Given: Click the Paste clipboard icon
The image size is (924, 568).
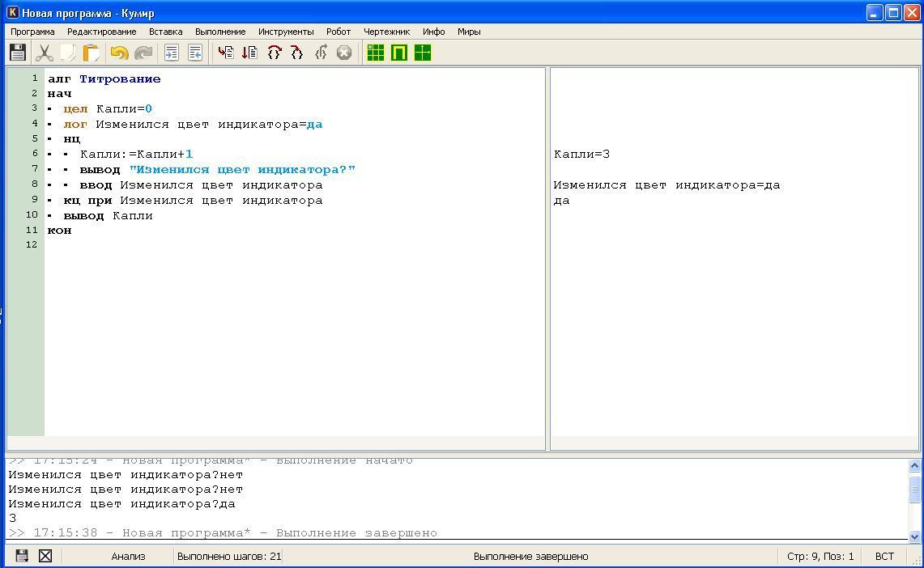Looking at the screenshot, I should click(92, 53).
